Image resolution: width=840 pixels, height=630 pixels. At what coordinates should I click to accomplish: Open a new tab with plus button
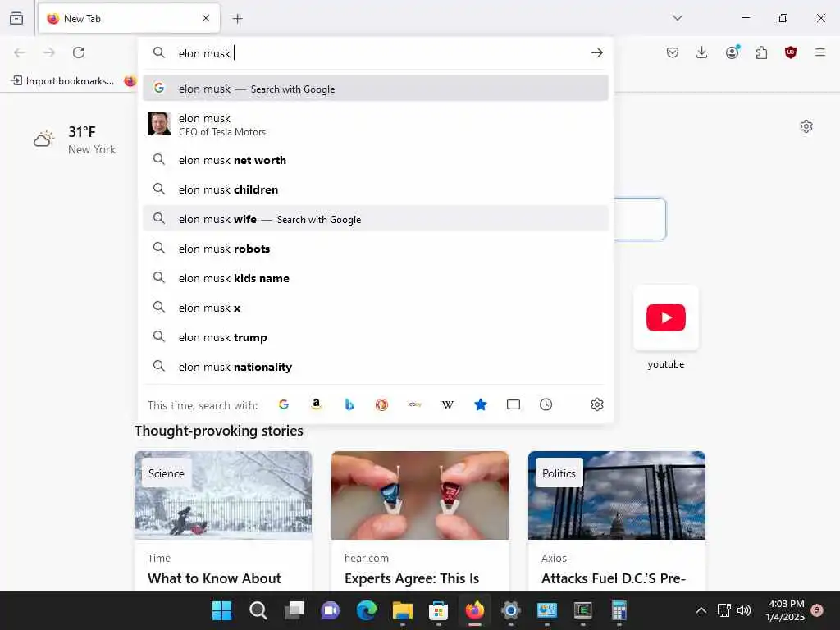tap(238, 19)
